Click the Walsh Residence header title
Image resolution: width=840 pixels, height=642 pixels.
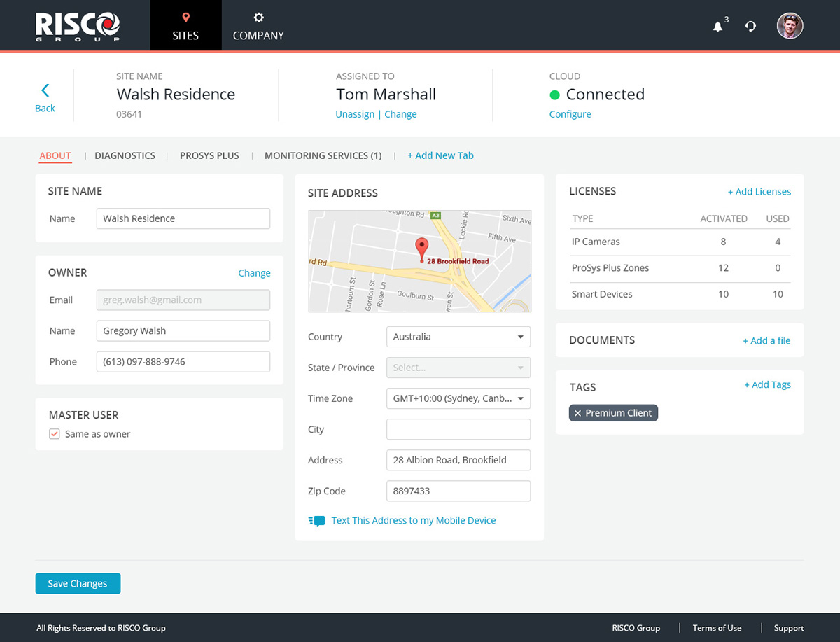point(176,95)
